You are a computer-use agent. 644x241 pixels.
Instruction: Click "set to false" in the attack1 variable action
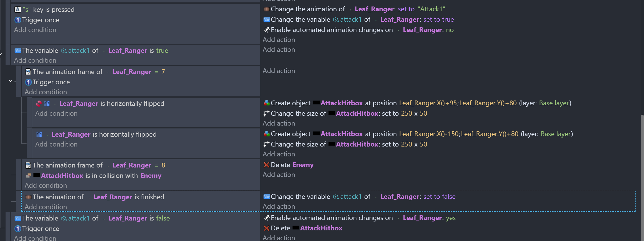pyautogui.click(x=439, y=197)
